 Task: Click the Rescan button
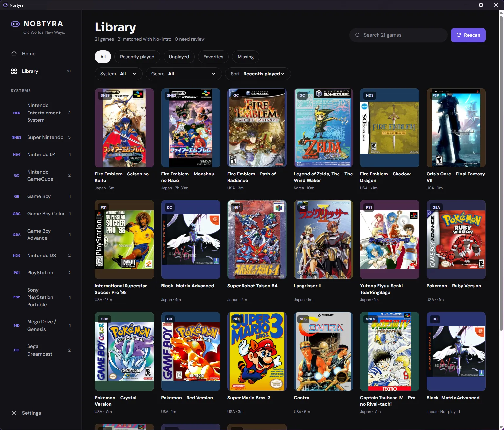[468, 35]
